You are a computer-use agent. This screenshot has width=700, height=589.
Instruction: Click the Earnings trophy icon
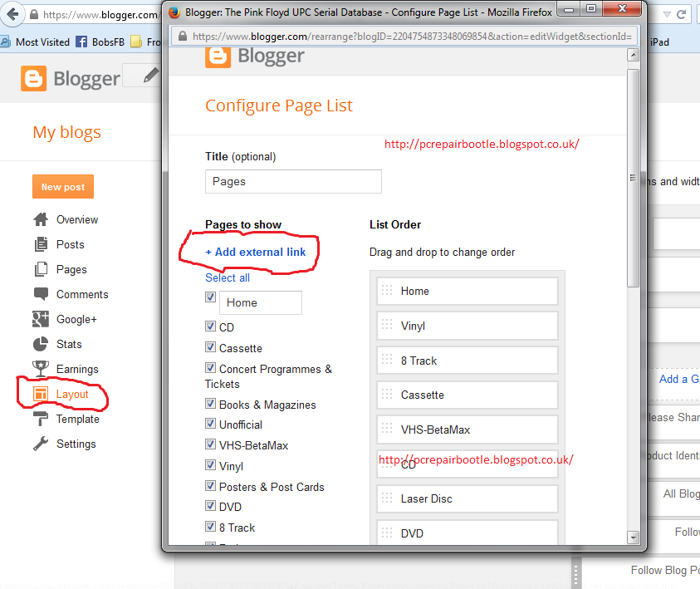tap(41, 369)
